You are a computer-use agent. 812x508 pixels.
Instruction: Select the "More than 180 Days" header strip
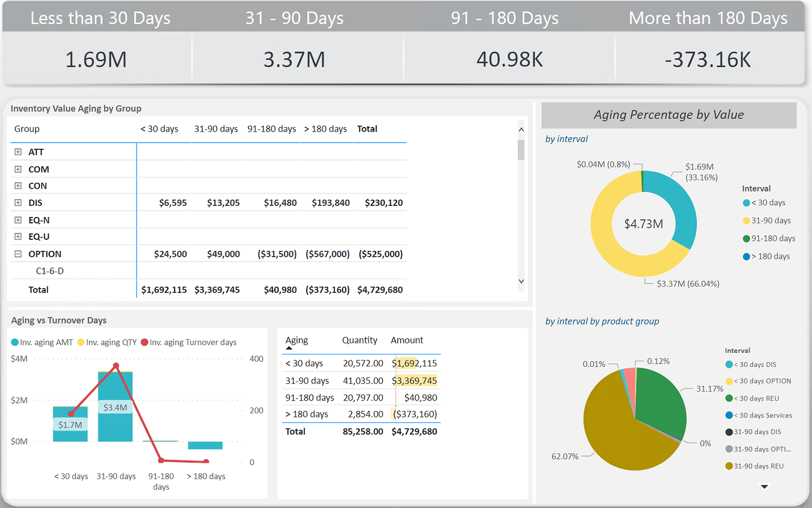[x=708, y=18]
